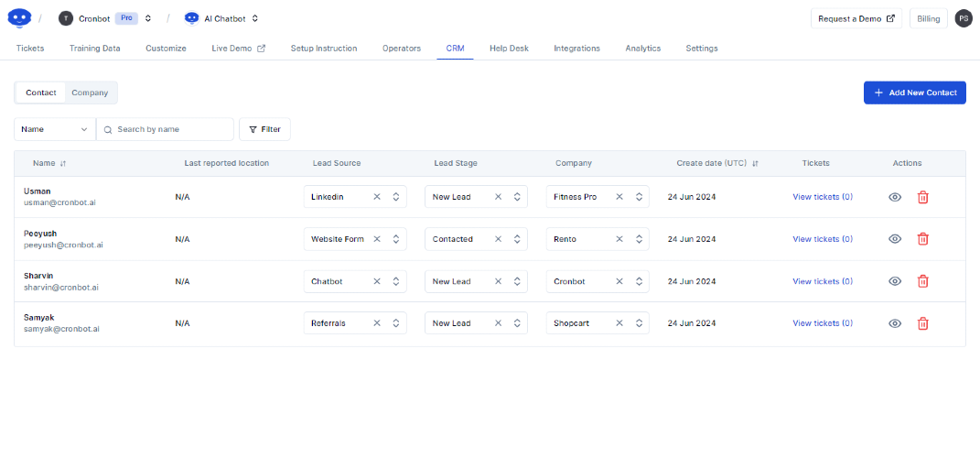Open the Analytics tab
The width and height of the screenshot is (980, 458).
tap(643, 49)
